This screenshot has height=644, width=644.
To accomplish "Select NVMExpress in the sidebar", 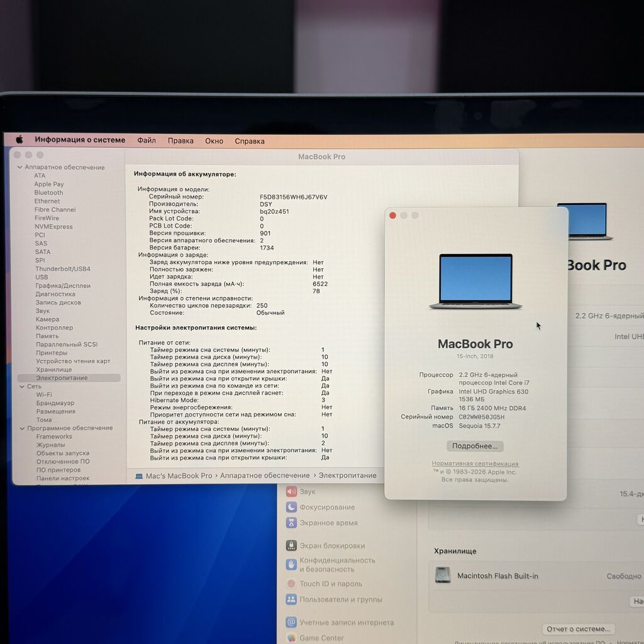I will coord(53,226).
